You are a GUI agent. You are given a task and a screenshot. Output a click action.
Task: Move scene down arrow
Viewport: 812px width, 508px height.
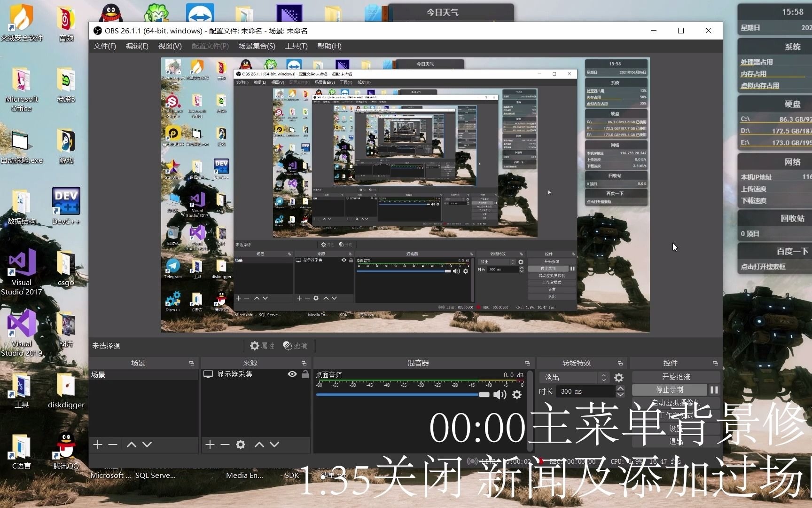(x=147, y=444)
